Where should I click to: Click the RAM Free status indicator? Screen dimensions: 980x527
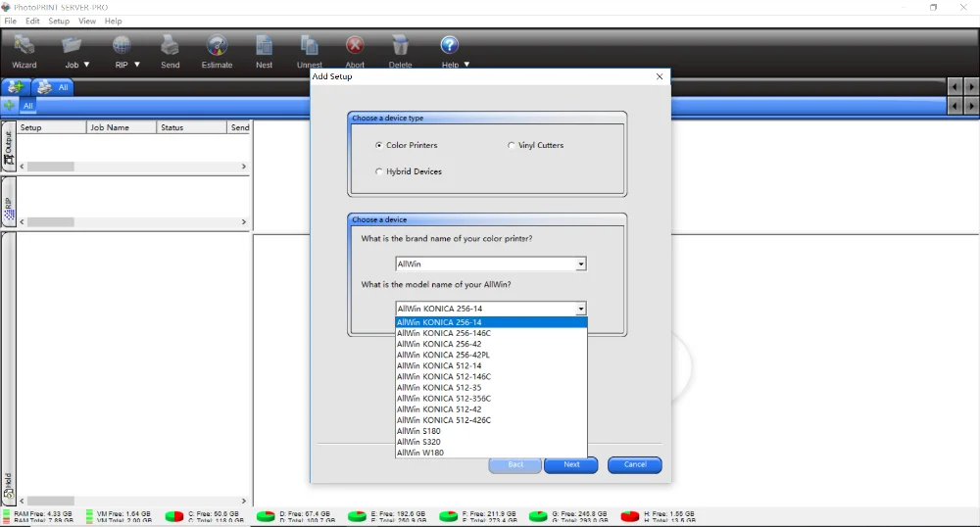pos(39,516)
